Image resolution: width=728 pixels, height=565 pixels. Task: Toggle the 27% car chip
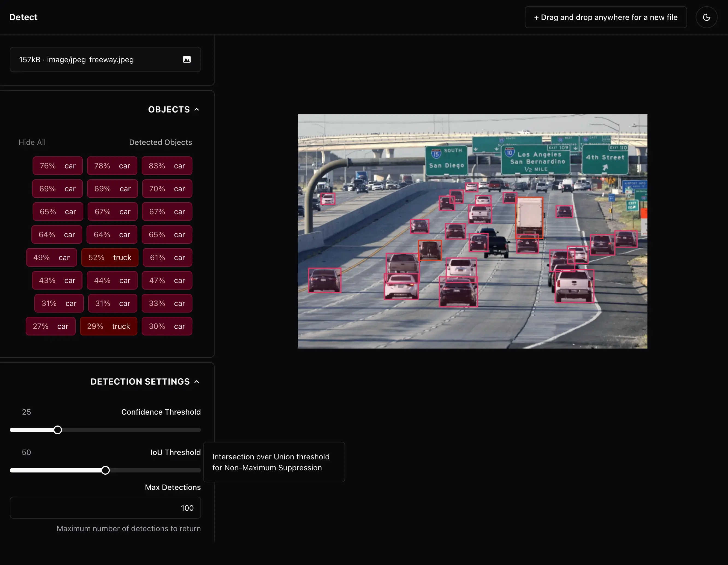point(50,326)
